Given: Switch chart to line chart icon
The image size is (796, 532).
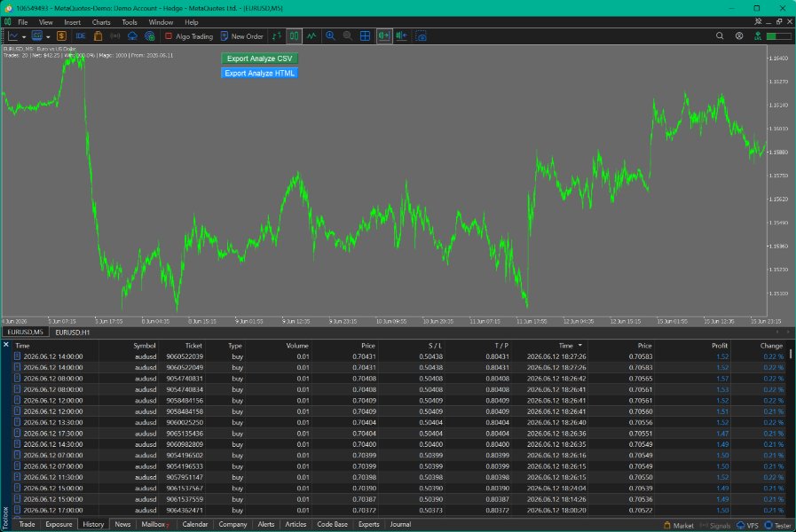Looking at the screenshot, I should coord(311,36).
